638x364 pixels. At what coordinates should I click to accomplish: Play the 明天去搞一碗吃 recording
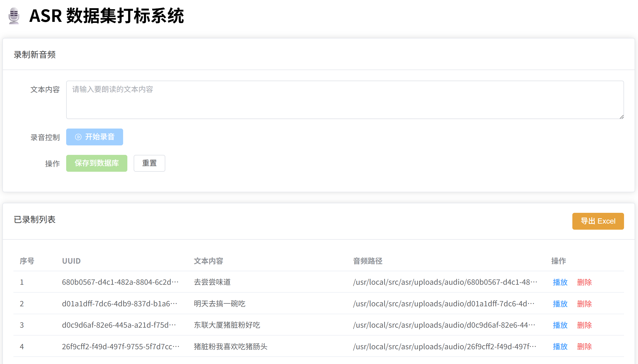pyautogui.click(x=560, y=304)
